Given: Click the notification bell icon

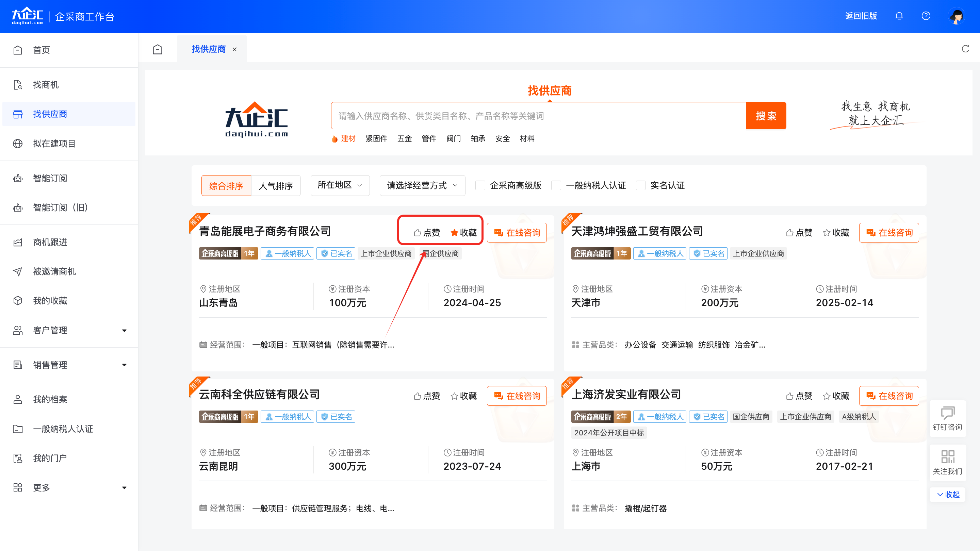Looking at the screenshot, I should pos(899,16).
